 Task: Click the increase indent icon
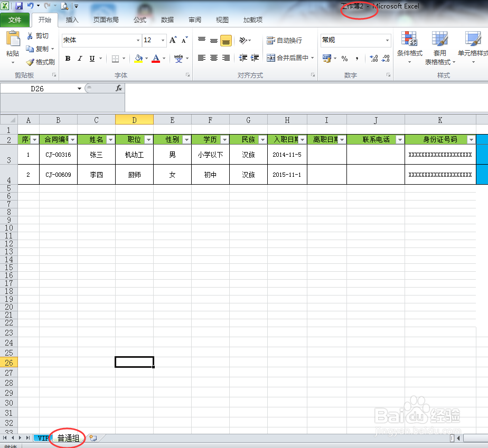[255, 58]
